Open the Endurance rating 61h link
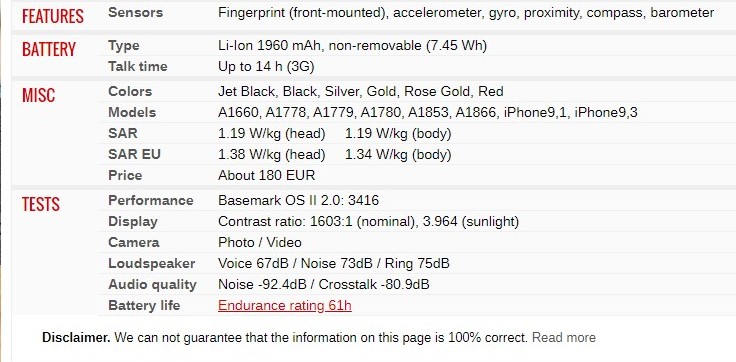Screen dimensions: 736x362 284,306
